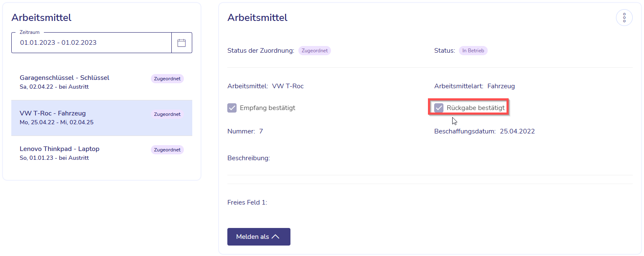Click Zugeordnet badge on VW T-Roc row
This screenshot has width=644, height=256.
(167, 114)
